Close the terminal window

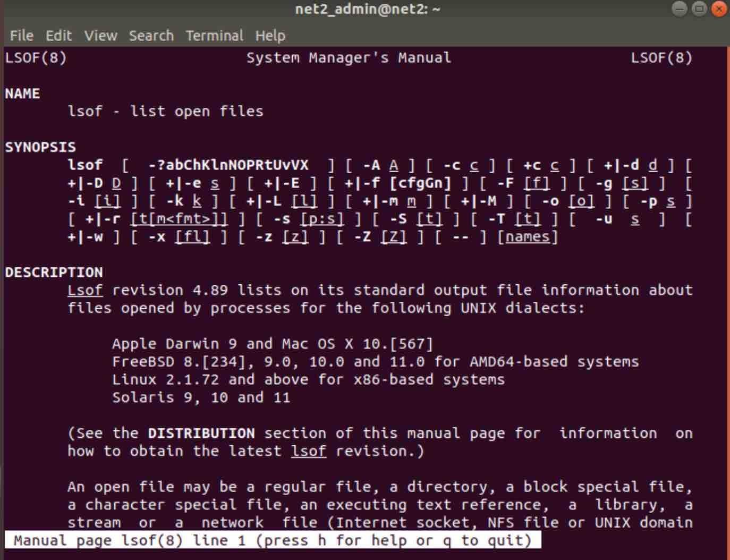point(719,9)
